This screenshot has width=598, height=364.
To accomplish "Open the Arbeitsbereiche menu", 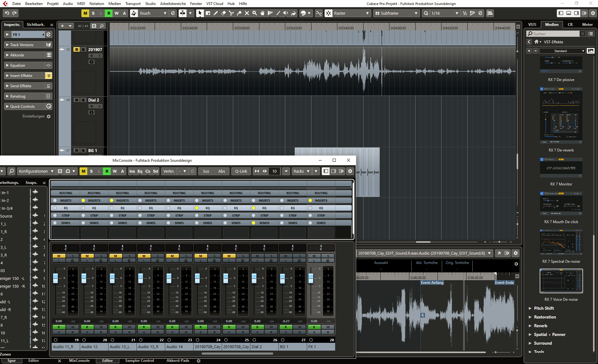I will 173,4.
